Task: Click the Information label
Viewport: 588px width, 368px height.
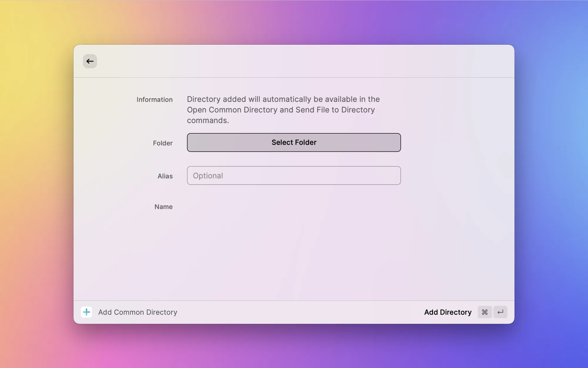Action: (154, 100)
